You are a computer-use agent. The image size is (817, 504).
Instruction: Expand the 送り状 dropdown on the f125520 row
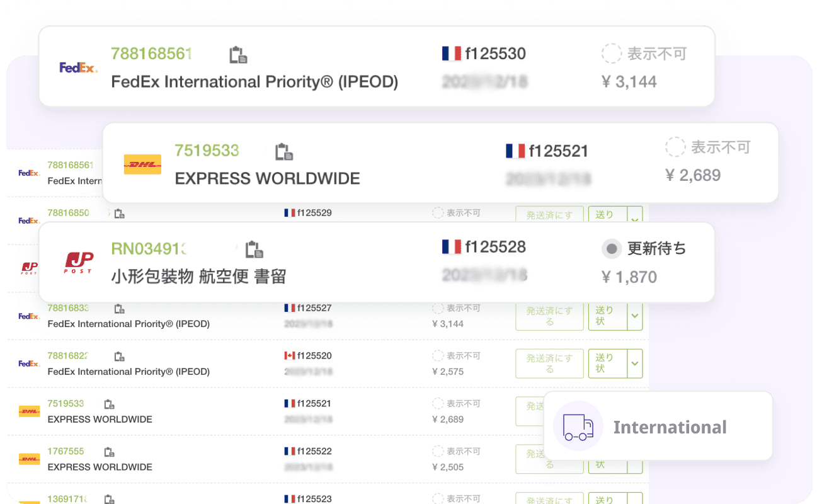[635, 364]
